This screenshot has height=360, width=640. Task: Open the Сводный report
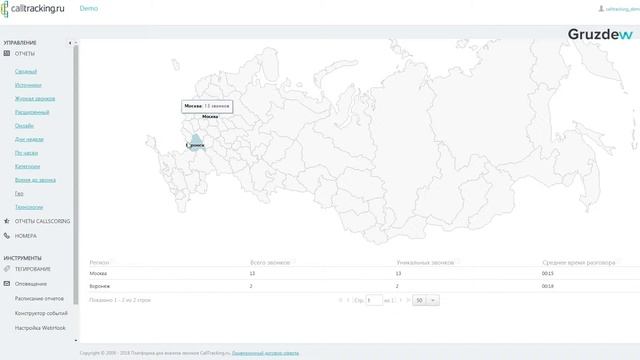[26, 71]
